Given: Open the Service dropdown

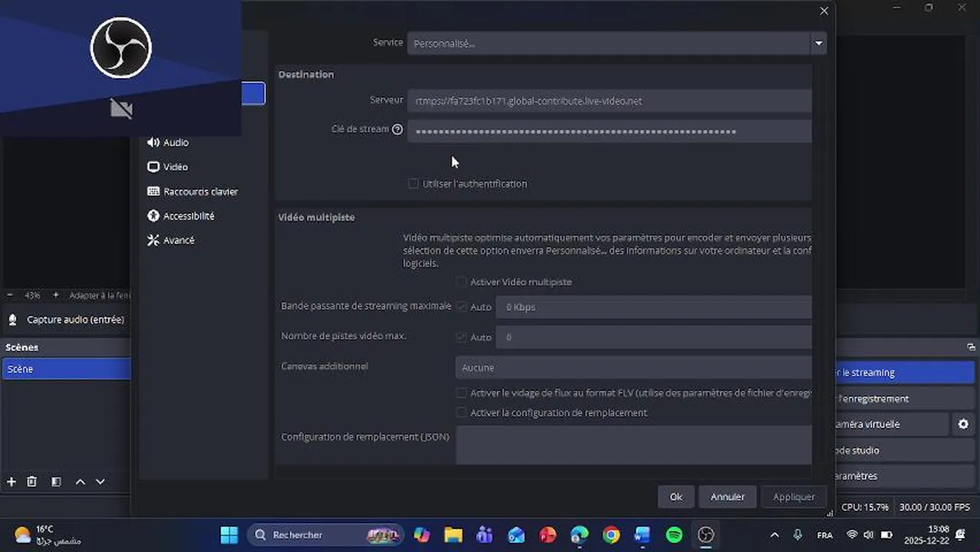Looking at the screenshot, I should click(x=617, y=43).
